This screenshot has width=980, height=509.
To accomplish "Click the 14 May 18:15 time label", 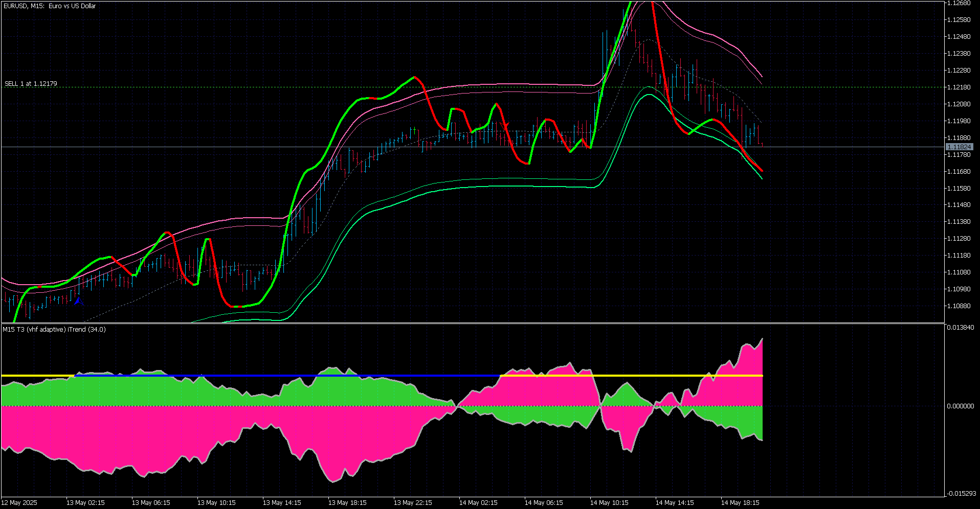I will click(740, 503).
